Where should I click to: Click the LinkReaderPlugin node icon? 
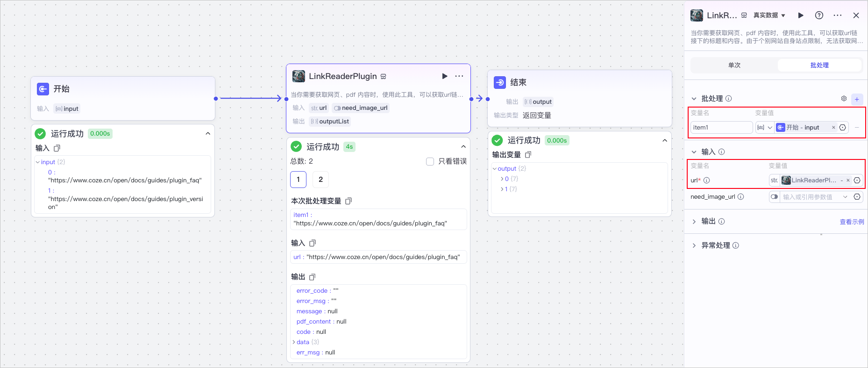(x=299, y=76)
